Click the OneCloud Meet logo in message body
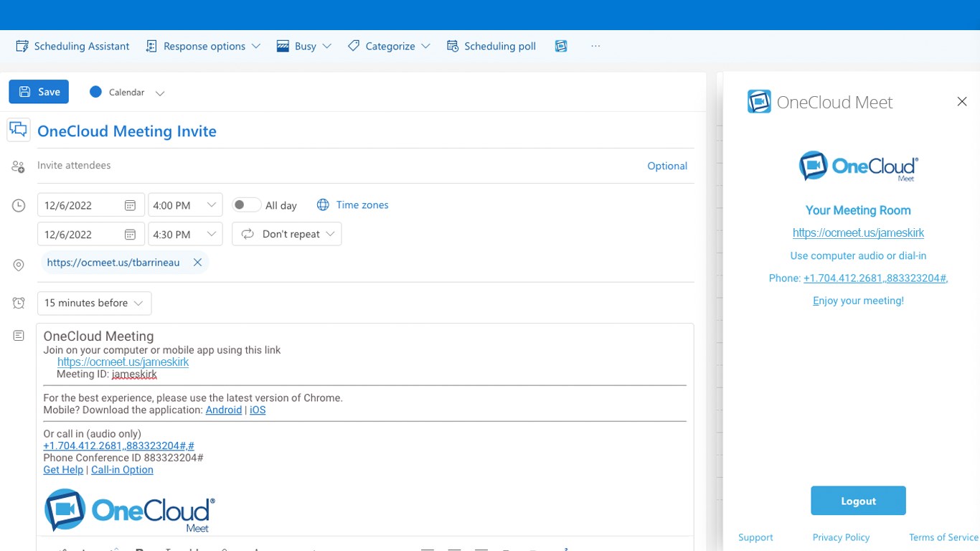 pyautogui.click(x=129, y=510)
